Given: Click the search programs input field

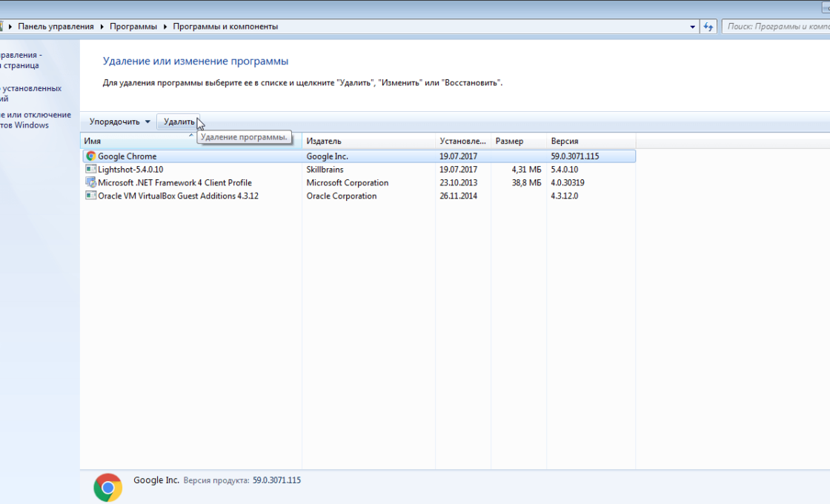Looking at the screenshot, I should [776, 27].
